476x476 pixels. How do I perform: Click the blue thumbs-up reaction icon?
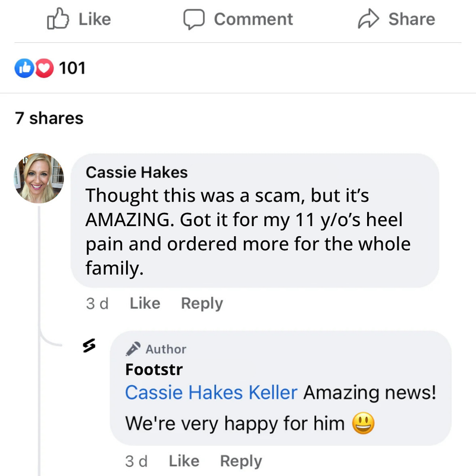(23, 68)
